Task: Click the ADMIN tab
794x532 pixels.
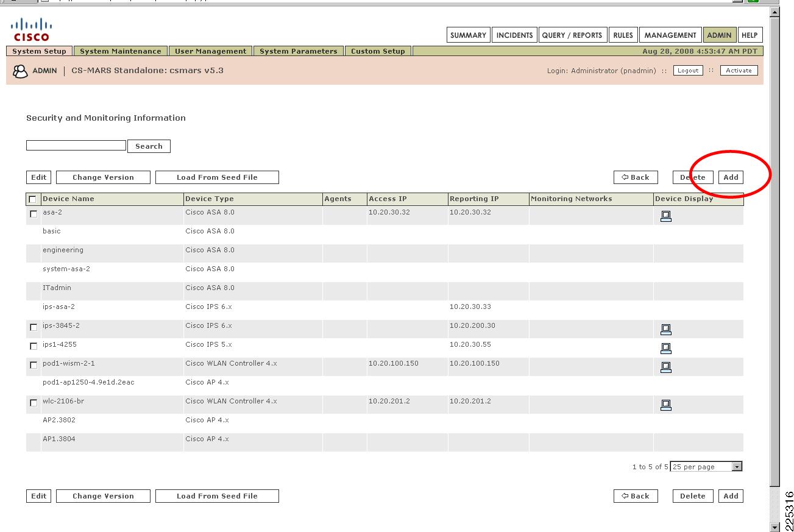Action: 719,35
